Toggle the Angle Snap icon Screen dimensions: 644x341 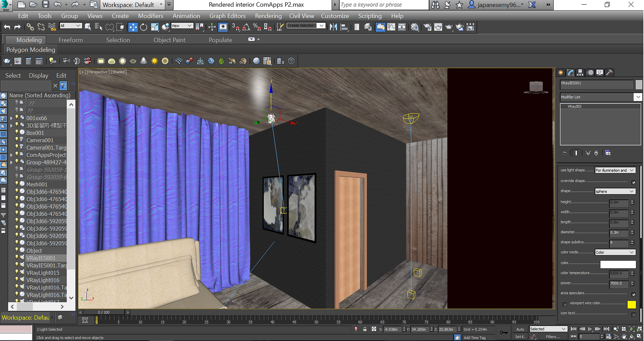tap(246, 27)
